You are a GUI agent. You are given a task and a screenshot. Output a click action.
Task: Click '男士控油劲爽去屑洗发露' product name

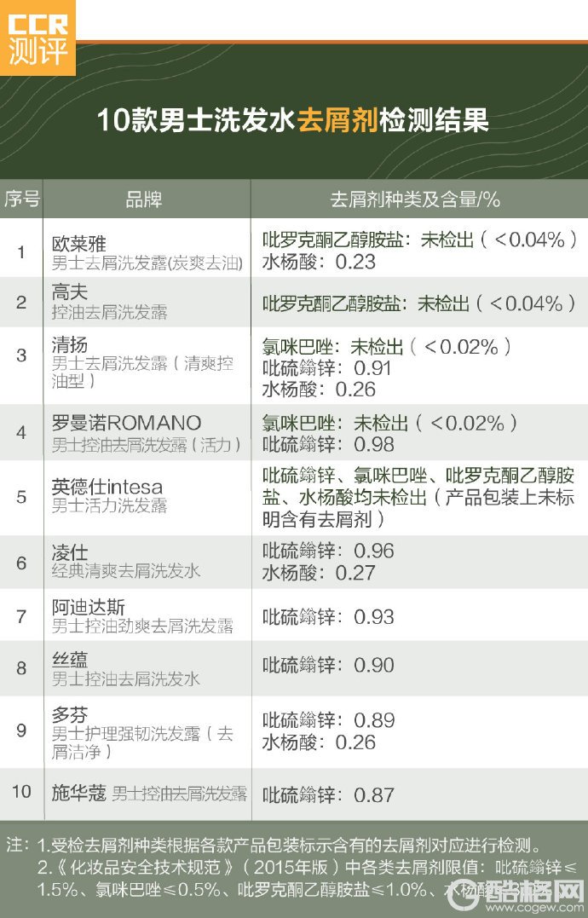(x=142, y=626)
